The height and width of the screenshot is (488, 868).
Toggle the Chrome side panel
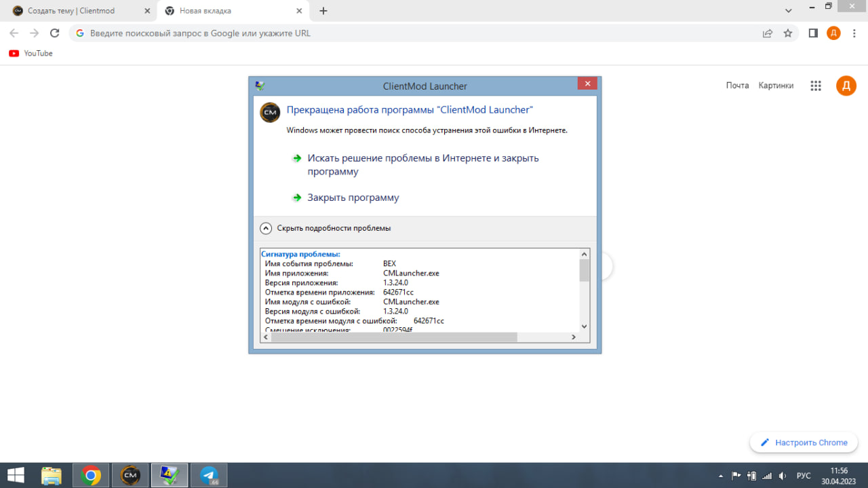coord(813,33)
